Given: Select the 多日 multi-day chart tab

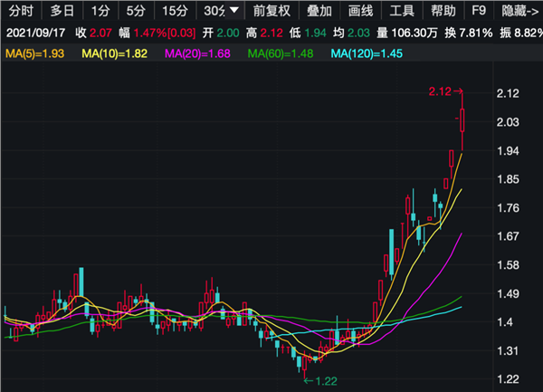Looking at the screenshot, I should (62, 11).
